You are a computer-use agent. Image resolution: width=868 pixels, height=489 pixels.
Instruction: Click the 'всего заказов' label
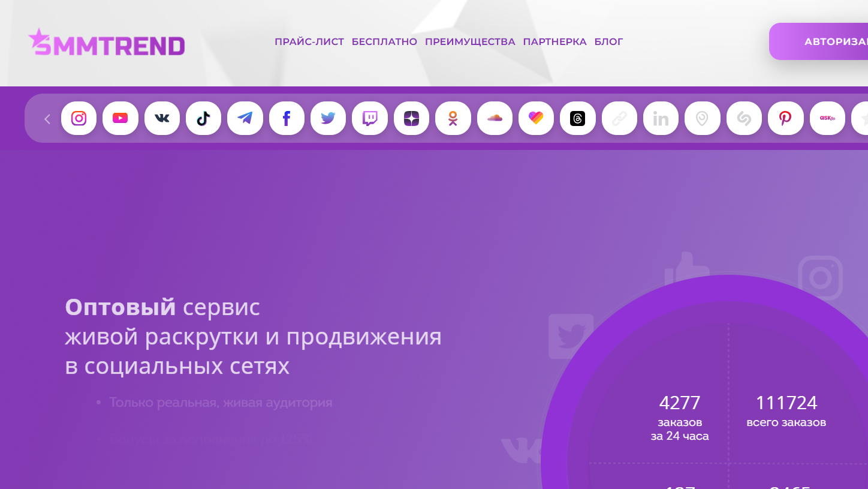(786, 422)
